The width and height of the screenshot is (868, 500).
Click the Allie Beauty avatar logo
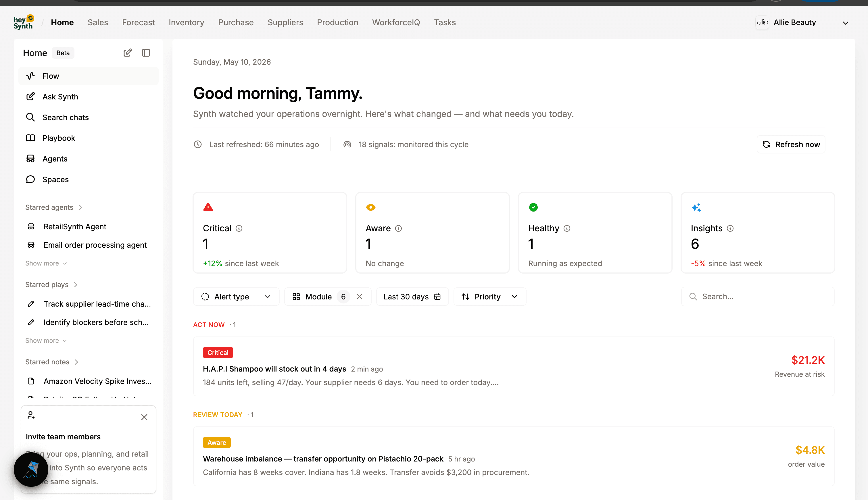(762, 22)
